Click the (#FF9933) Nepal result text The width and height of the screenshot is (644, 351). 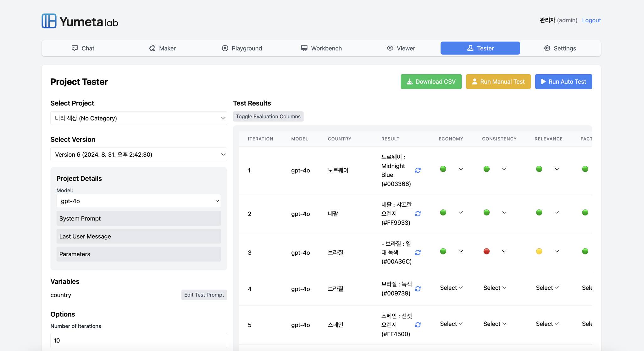pos(396,223)
